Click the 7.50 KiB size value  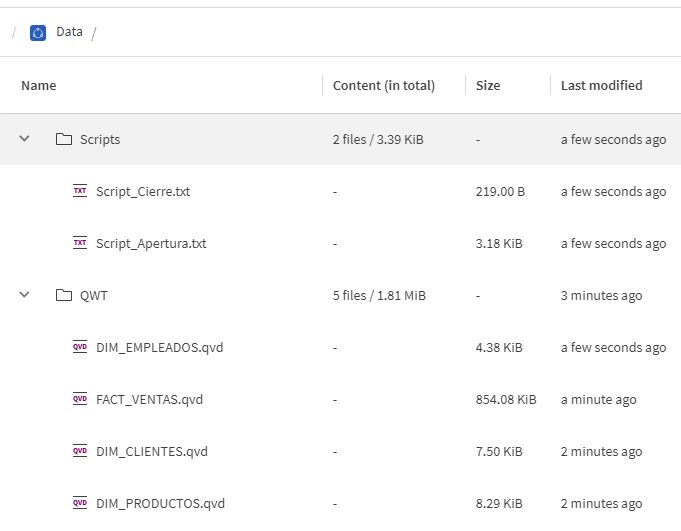point(499,452)
